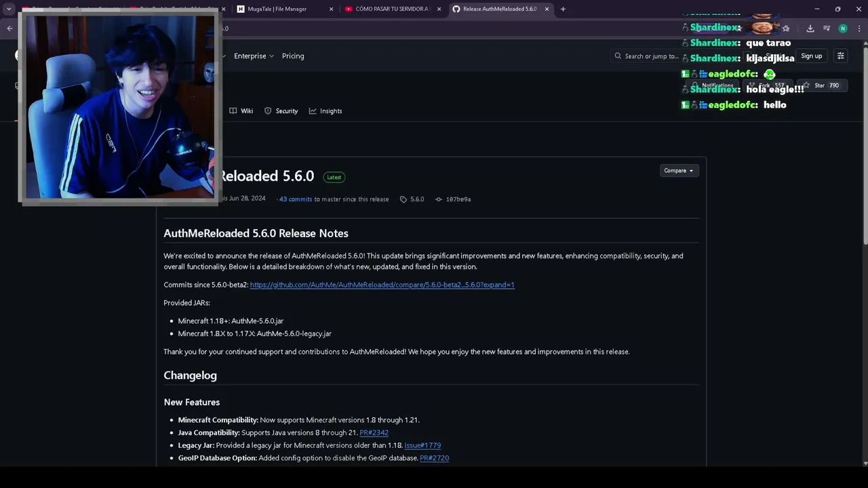Open the PR#2342 link
868x488 pixels.
click(374, 432)
